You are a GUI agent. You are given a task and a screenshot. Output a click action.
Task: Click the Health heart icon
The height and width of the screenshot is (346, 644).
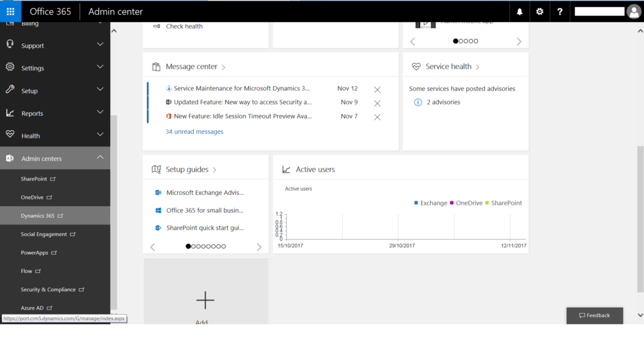pyautogui.click(x=10, y=135)
